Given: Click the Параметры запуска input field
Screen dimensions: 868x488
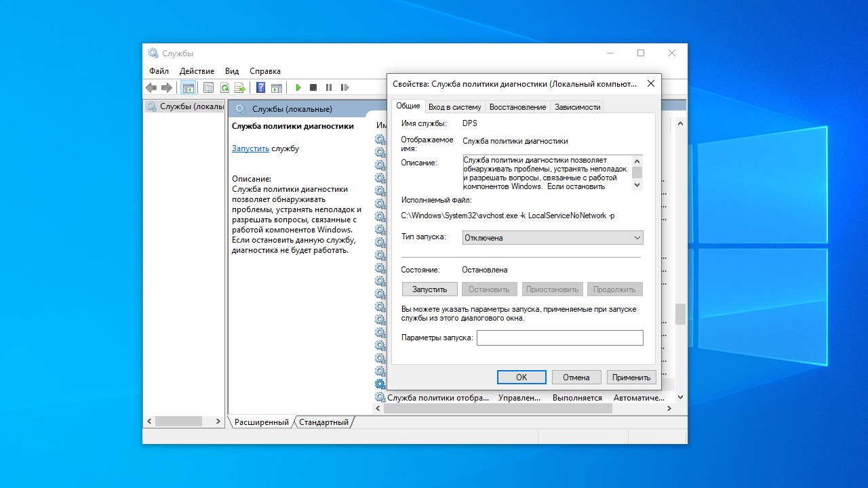Looking at the screenshot, I should (559, 338).
